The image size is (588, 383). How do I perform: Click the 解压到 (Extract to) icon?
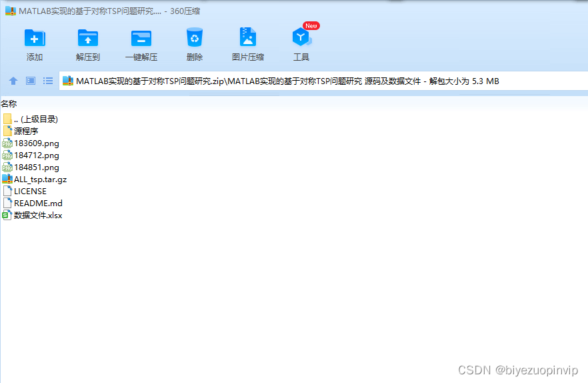coord(88,38)
